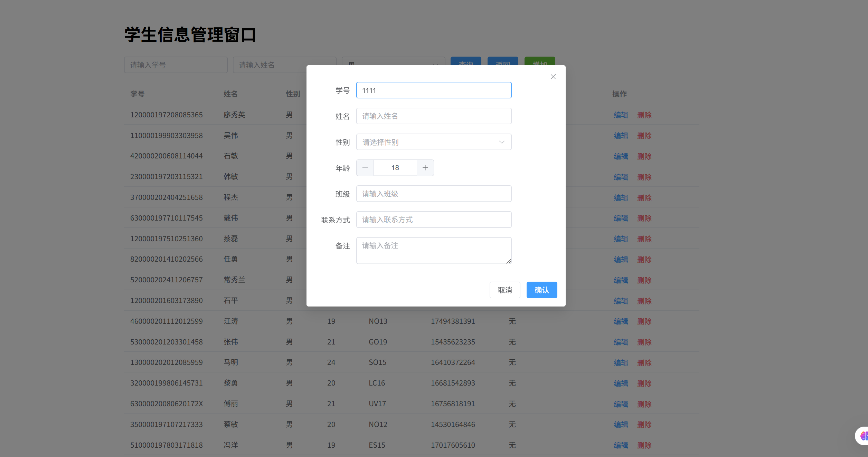Clear the selected gender in the top filter

435,65
